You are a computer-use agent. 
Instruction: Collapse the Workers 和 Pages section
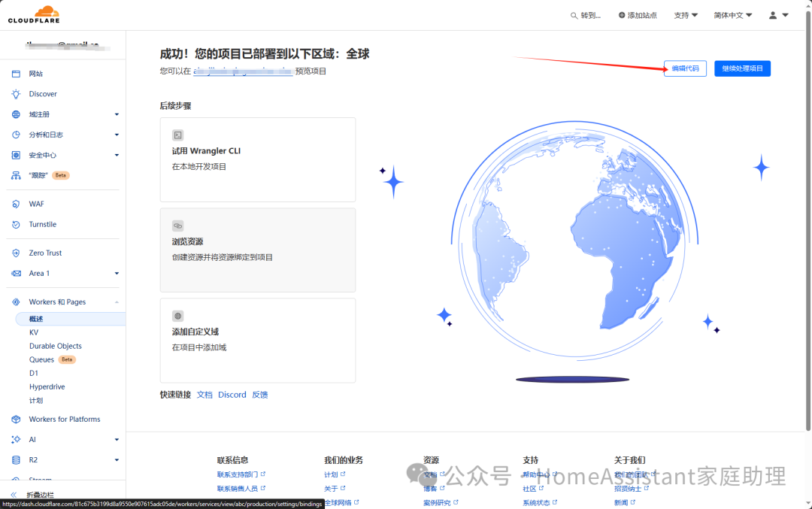click(117, 302)
